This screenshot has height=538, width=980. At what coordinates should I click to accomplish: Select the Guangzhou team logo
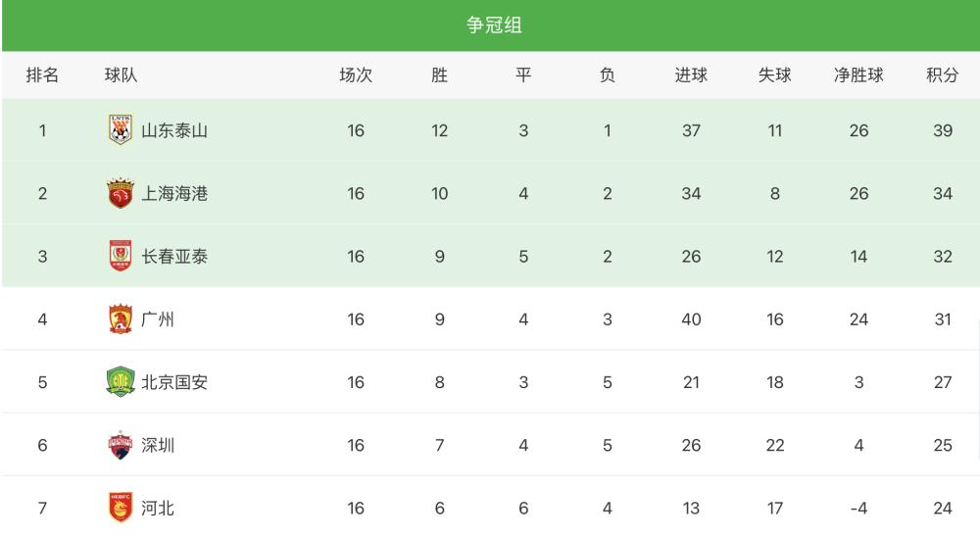[120, 318]
